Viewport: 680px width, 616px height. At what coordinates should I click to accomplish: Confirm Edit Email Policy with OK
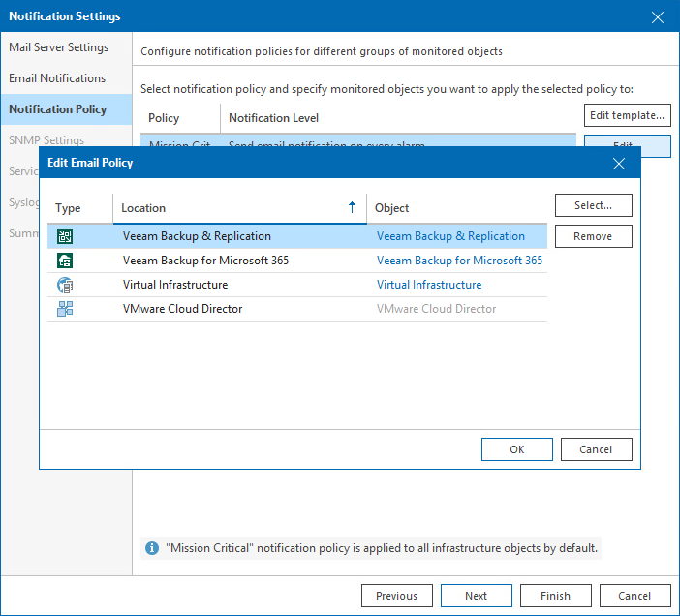point(517,449)
